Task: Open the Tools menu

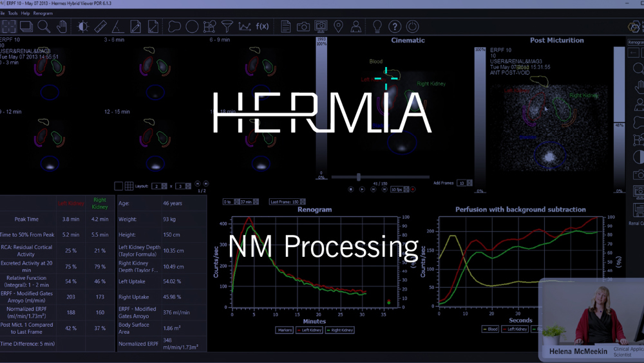Action: (13, 13)
